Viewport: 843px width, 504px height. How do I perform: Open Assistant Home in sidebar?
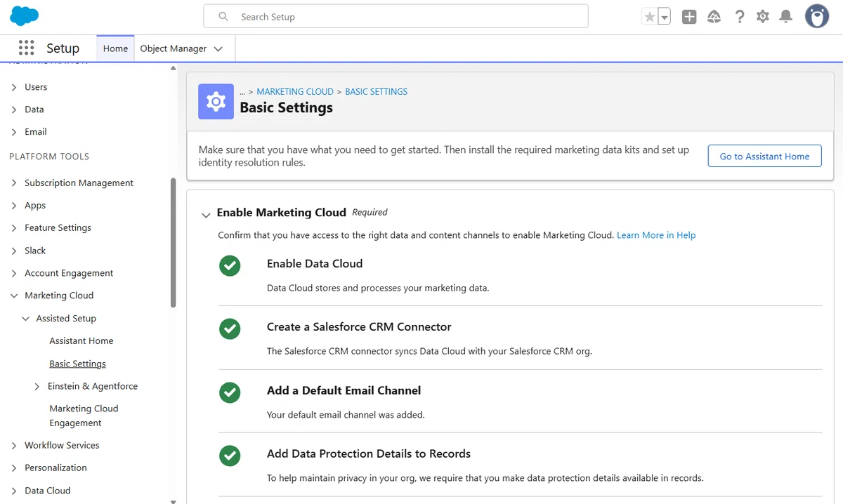81,340
